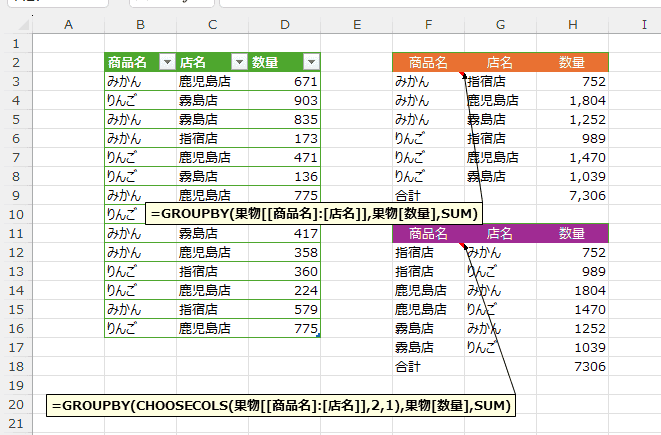
Task: Click cell with total 7306
Action: pos(572,366)
